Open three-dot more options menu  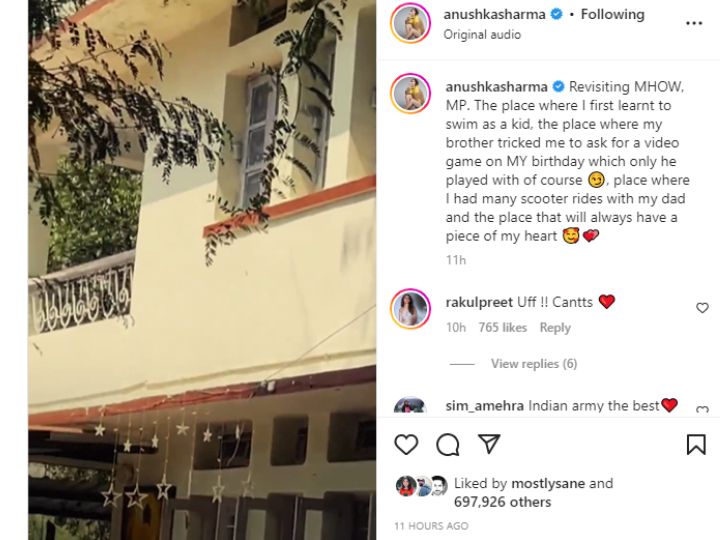coord(694,23)
